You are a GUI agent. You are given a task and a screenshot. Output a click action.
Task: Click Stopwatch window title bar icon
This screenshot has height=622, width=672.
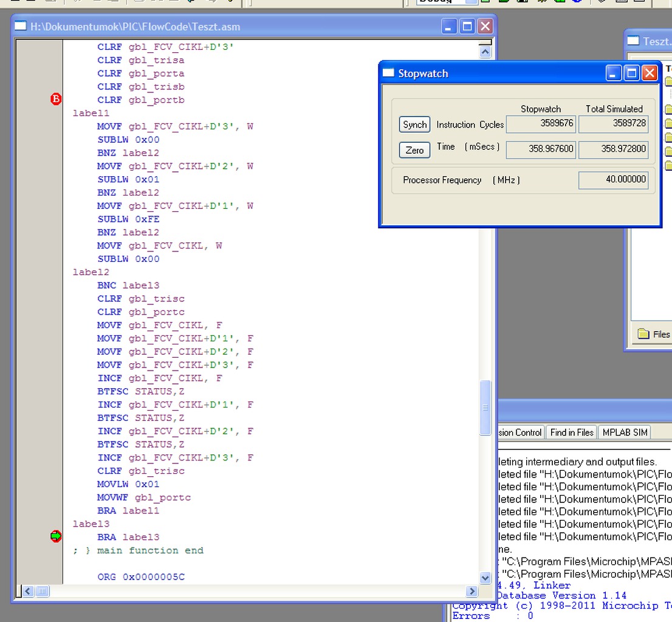tap(388, 73)
